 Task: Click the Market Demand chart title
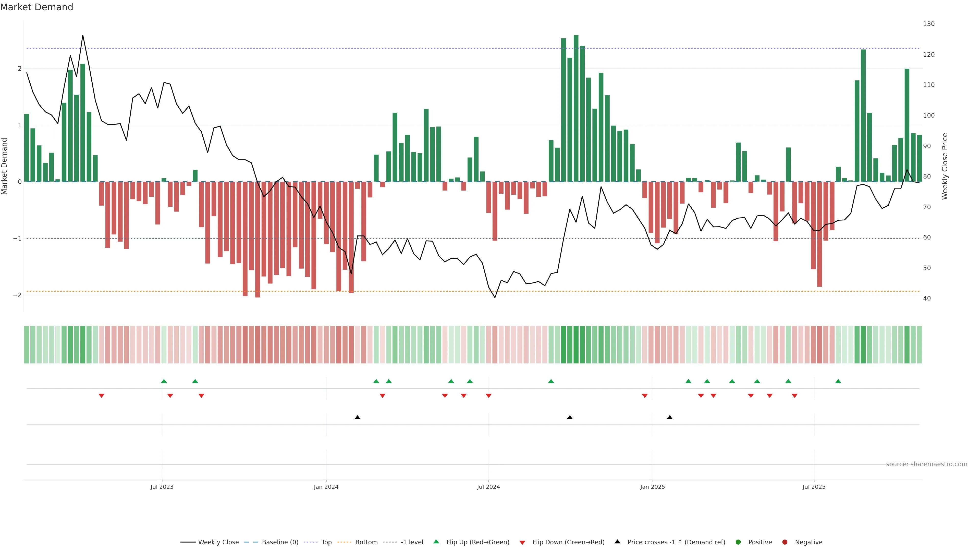coord(36,7)
